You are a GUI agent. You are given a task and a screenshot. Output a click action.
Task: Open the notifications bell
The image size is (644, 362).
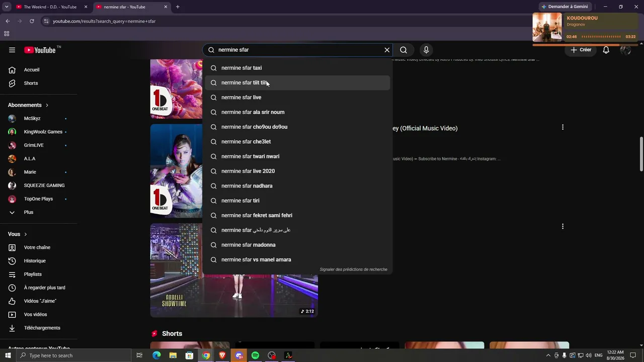click(606, 50)
